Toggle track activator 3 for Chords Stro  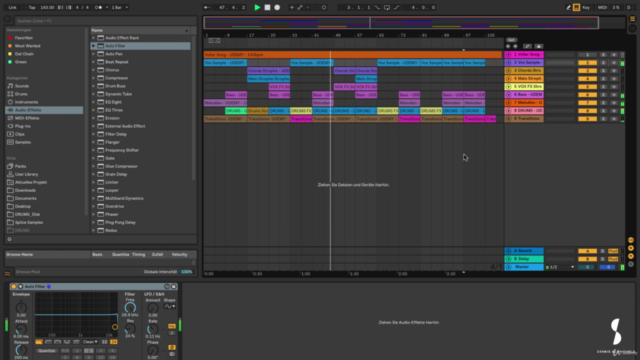point(587,71)
